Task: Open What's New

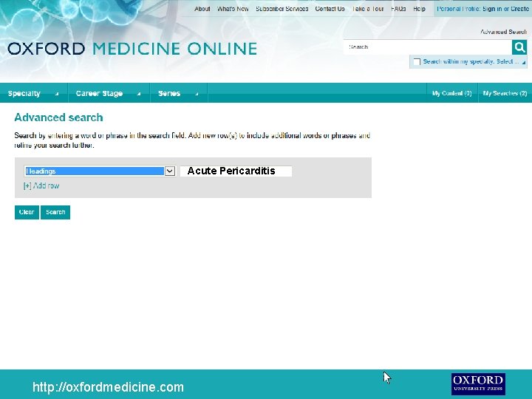Action: [x=233, y=9]
